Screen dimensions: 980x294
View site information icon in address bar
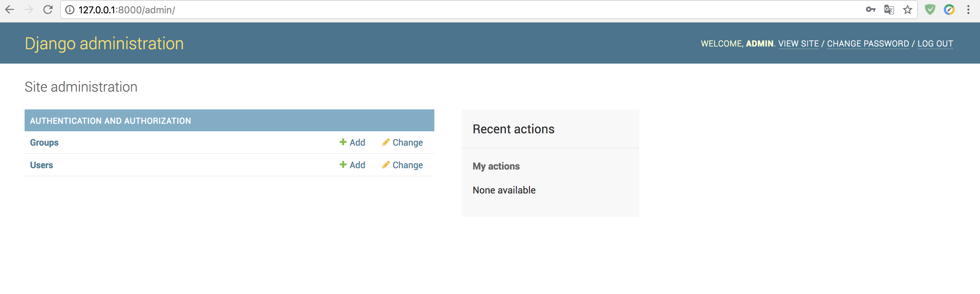(x=70, y=10)
